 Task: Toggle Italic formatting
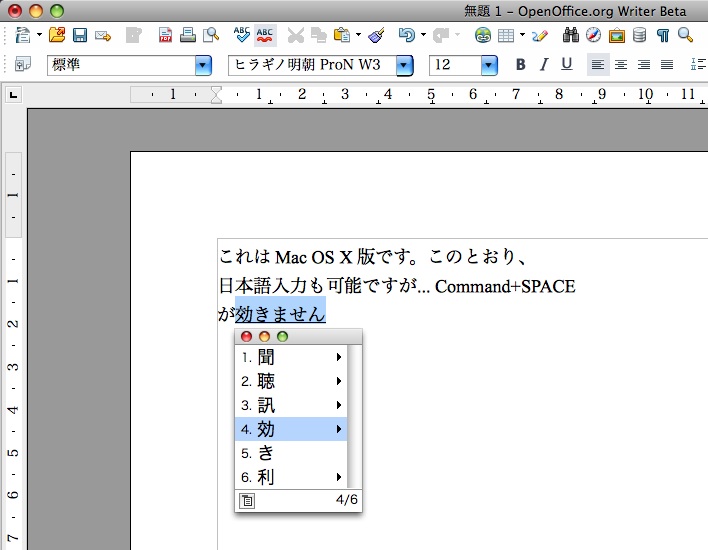[544, 65]
